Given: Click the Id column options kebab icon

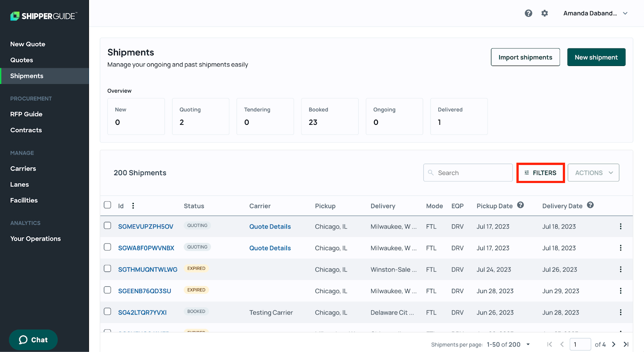Looking at the screenshot, I should pos(133,206).
